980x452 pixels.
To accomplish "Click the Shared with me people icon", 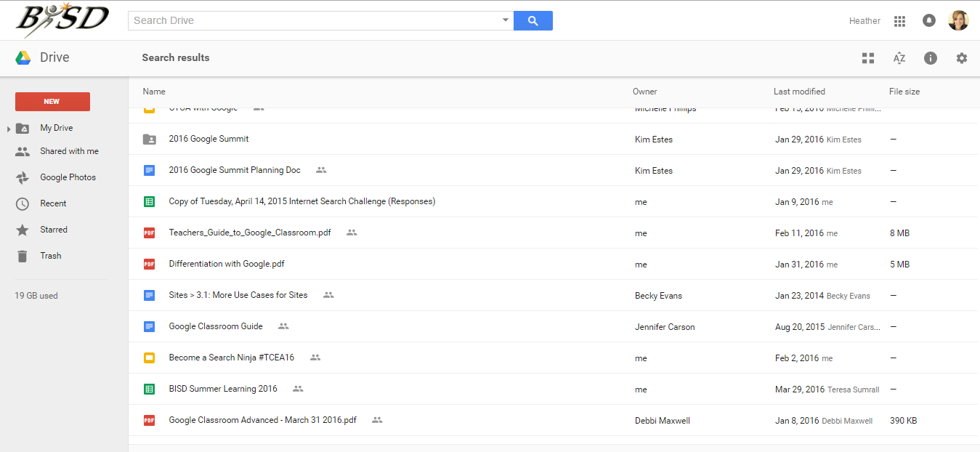I will (x=23, y=152).
